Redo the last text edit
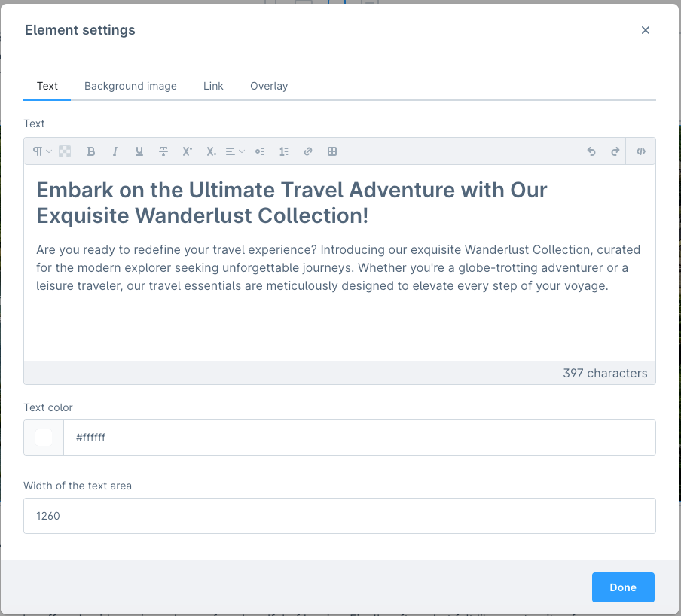Viewport: 681px width, 616px height. pos(615,151)
